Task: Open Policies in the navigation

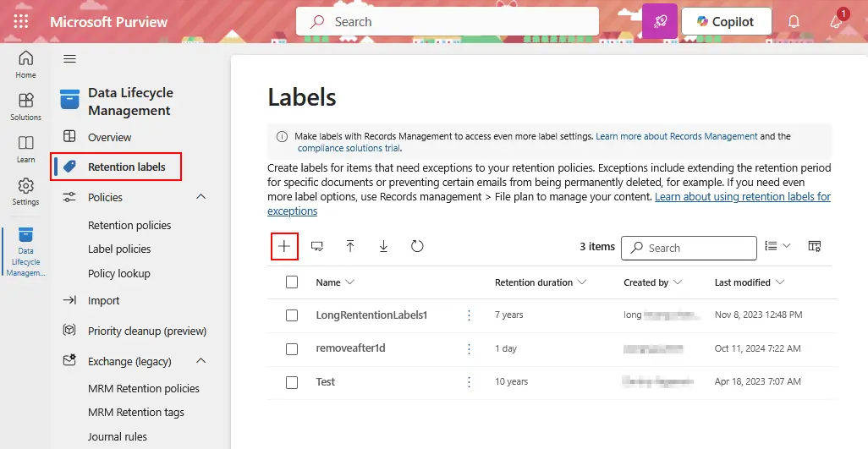Action: pos(105,197)
